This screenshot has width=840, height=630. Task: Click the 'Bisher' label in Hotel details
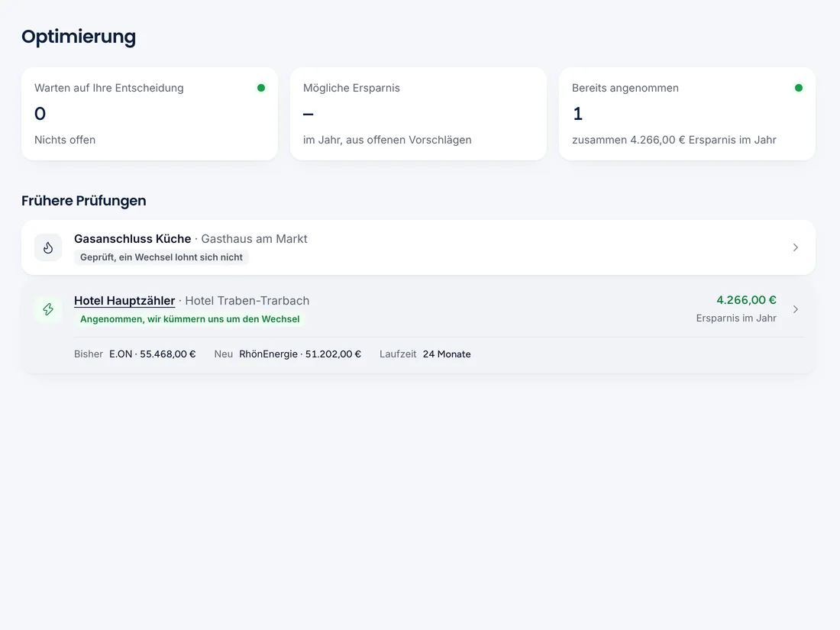(89, 354)
